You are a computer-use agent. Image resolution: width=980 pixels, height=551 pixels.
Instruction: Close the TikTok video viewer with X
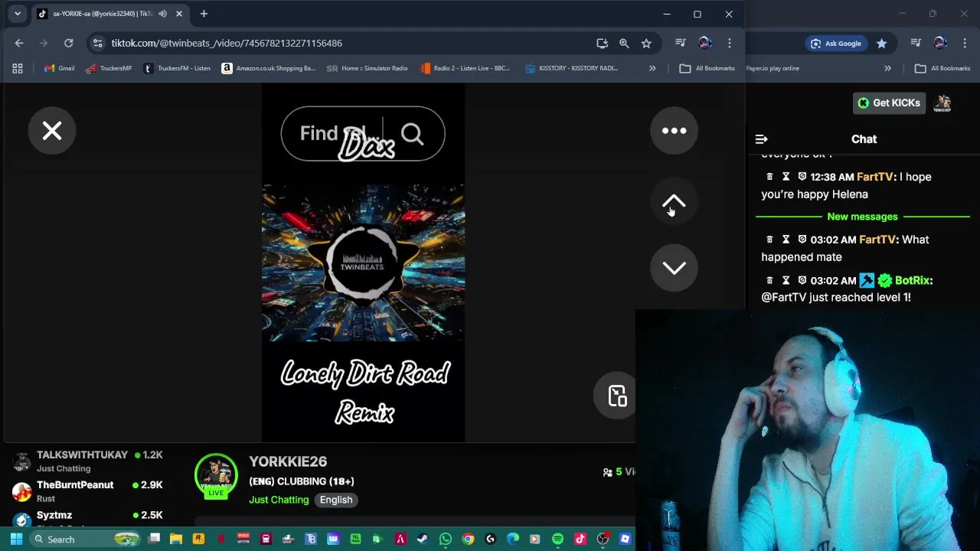(52, 131)
